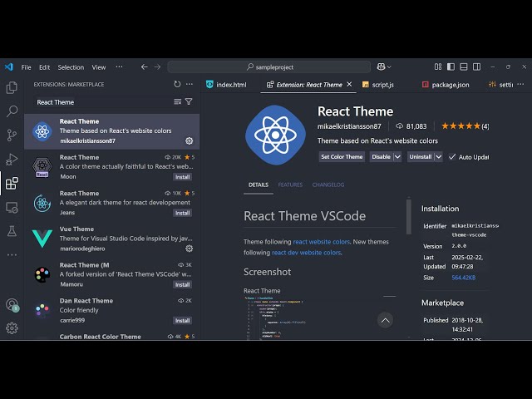Open the script.js editor tab
This screenshot has height=399, width=532.
(382, 85)
